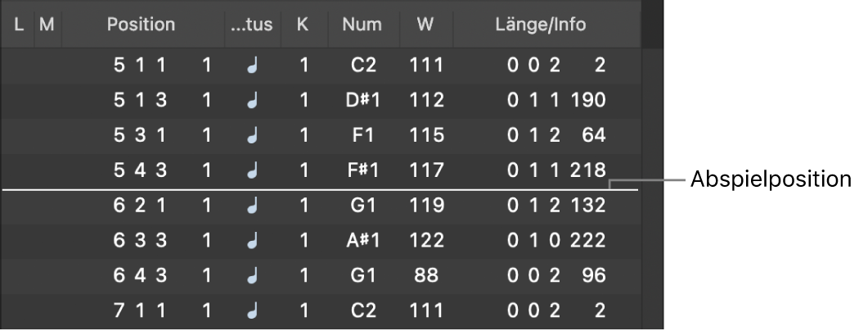Click note icon in F#1 row
Image resolution: width=868 pixels, height=331 pixels.
pyautogui.click(x=253, y=170)
